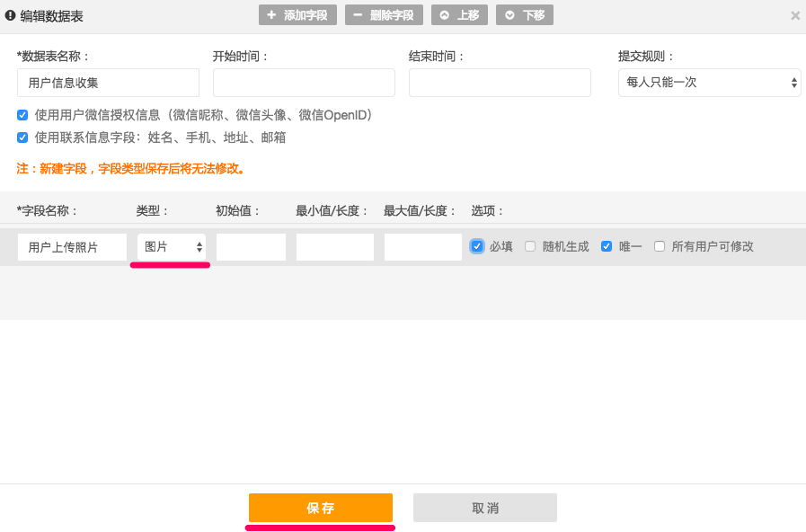Uncheck the 使用用户微信授权信息 checkbox
The width and height of the screenshot is (806, 532).
coord(22,115)
